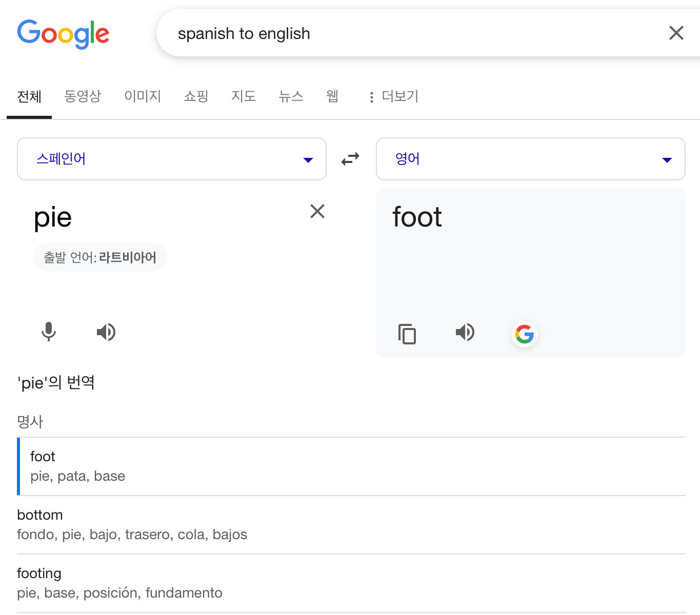Clear the search query with X
The width and height of the screenshot is (700, 615).
(676, 33)
